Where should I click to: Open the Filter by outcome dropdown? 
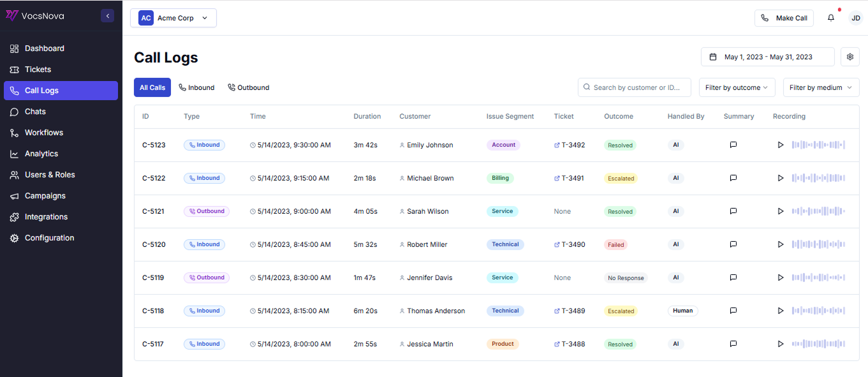737,87
